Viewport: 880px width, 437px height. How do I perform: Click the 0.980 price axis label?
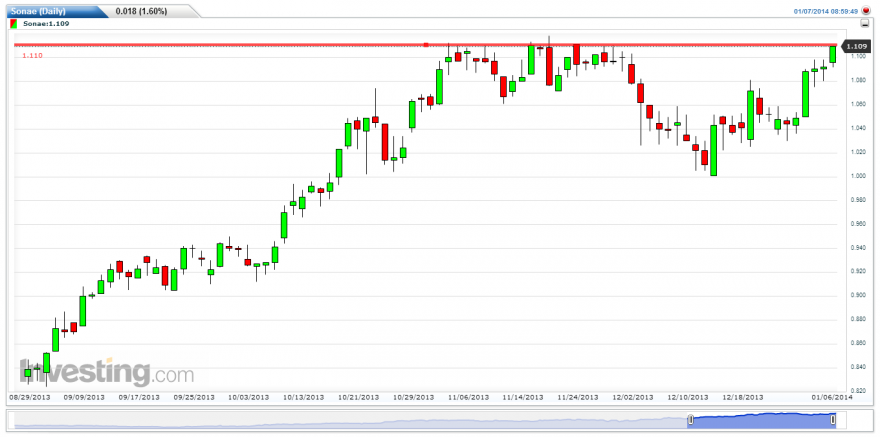(859, 200)
